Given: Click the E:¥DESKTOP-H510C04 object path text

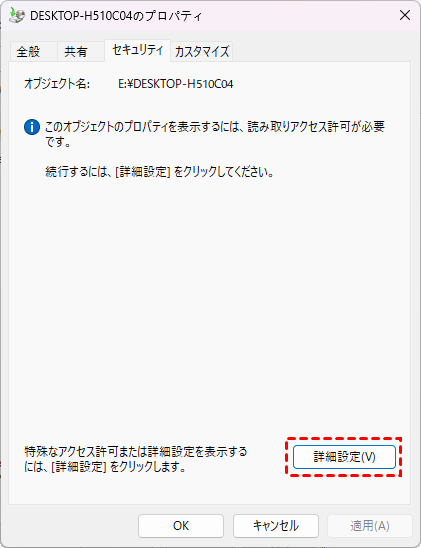Looking at the screenshot, I should point(175,84).
